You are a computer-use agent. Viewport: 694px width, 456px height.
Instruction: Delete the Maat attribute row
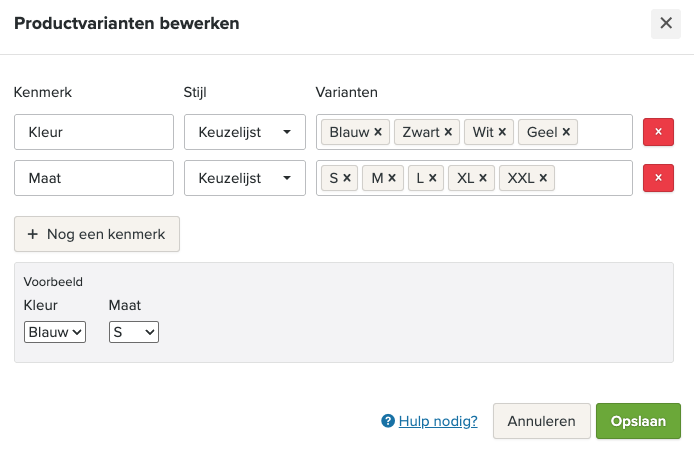tap(657, 178)
